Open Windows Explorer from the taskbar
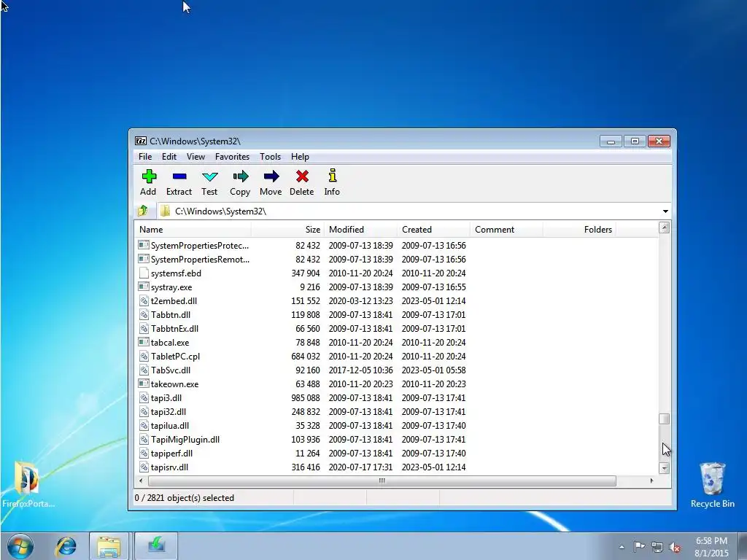 [x=109, y=545]
